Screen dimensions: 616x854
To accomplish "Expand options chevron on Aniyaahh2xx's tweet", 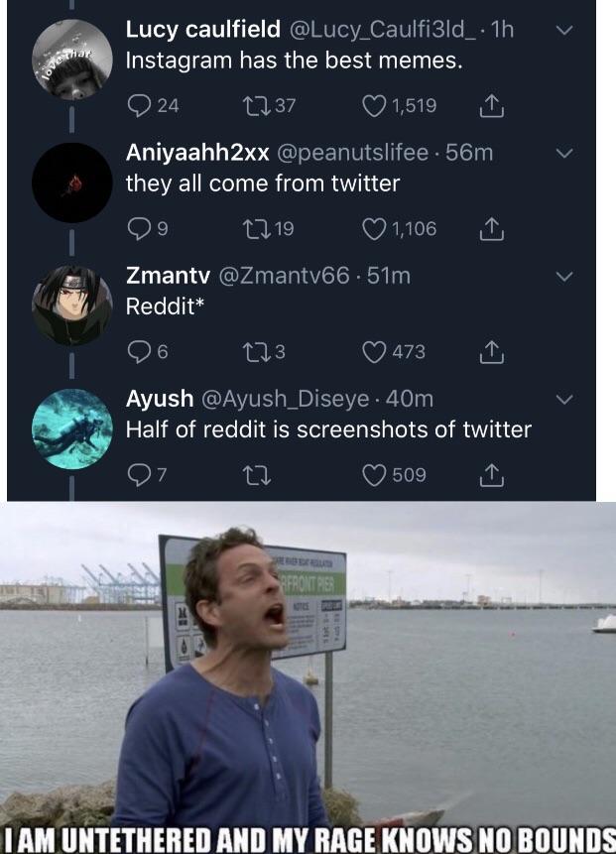I will point(564,154).
